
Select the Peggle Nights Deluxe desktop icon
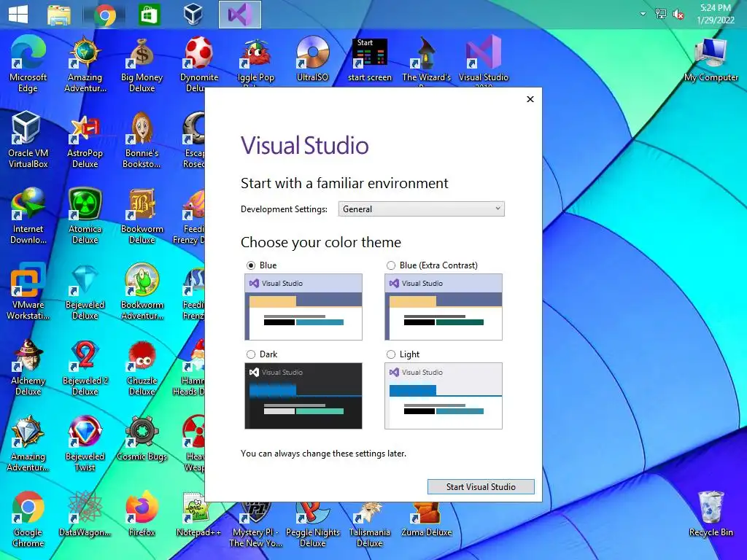pos(312,524)
